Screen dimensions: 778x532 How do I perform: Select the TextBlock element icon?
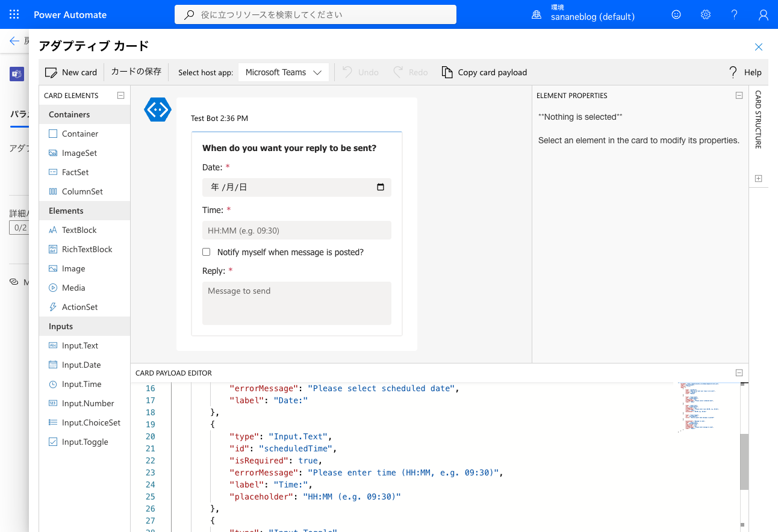[x=53, y=230]
